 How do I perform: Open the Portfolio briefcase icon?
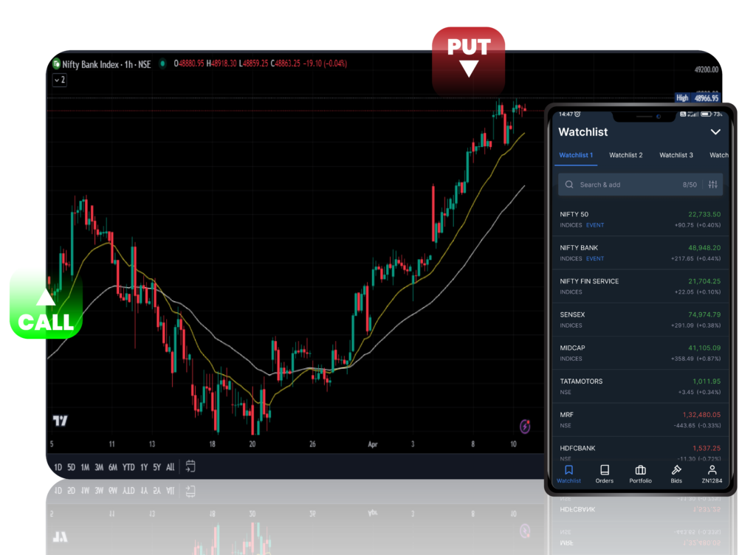pos(640,470)
